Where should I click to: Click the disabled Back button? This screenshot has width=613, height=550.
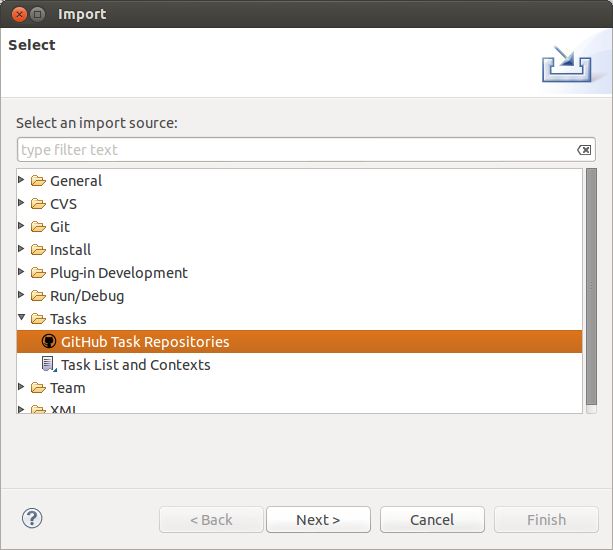click(211, 520)
